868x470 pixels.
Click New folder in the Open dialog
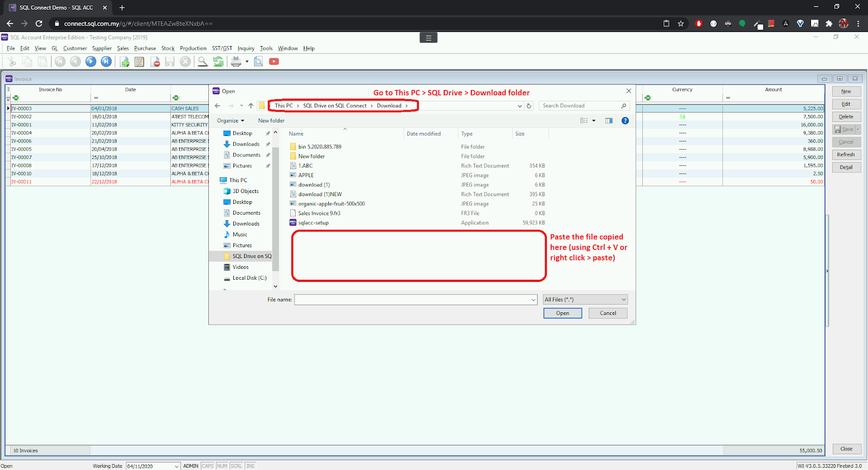(x=271, y=121)
